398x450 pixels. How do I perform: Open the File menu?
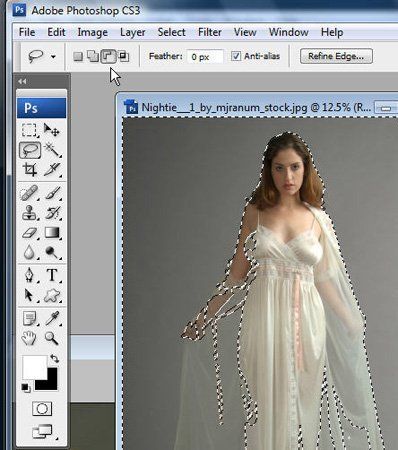click(27, 32)
